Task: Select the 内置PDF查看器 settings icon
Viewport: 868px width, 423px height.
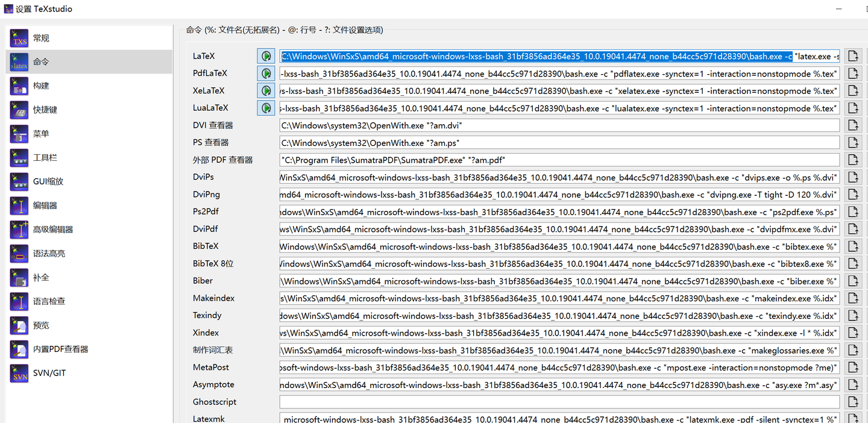Action: (19, 349)
